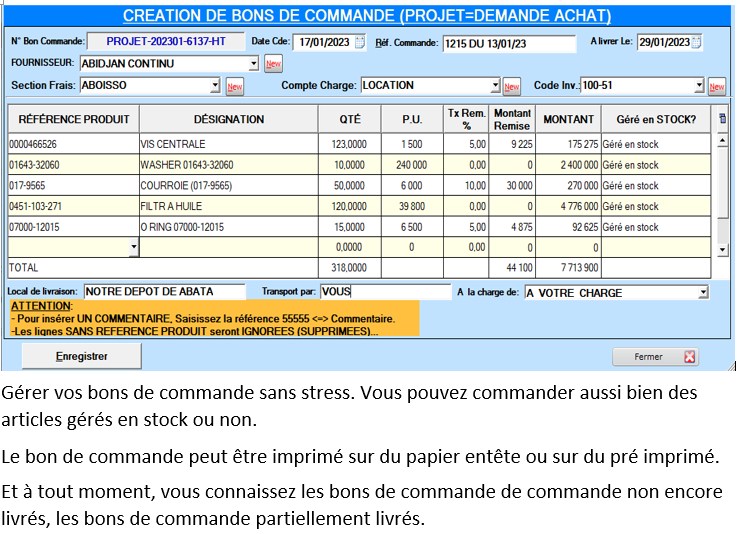Expand the Compte Charge dropdown arrow
Viewport: 740px width, 534px height.
click(x=495, y=85)
